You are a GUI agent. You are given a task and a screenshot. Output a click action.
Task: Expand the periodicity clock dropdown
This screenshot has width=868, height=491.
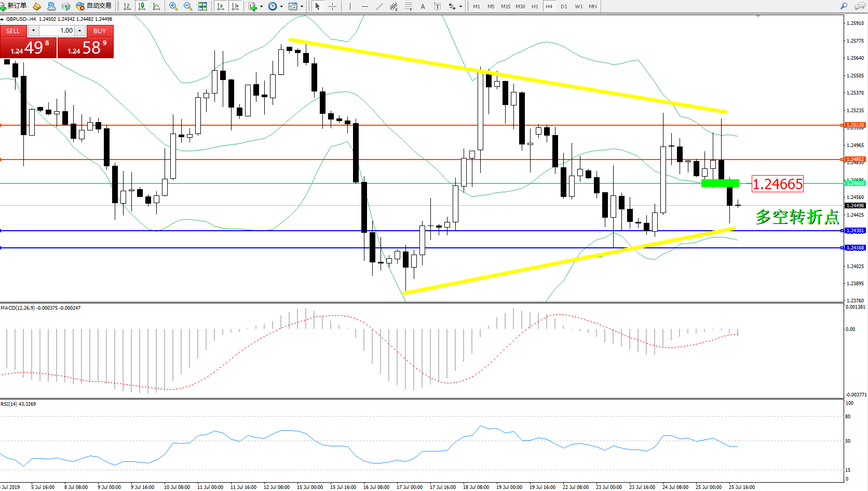click(281, 7)
